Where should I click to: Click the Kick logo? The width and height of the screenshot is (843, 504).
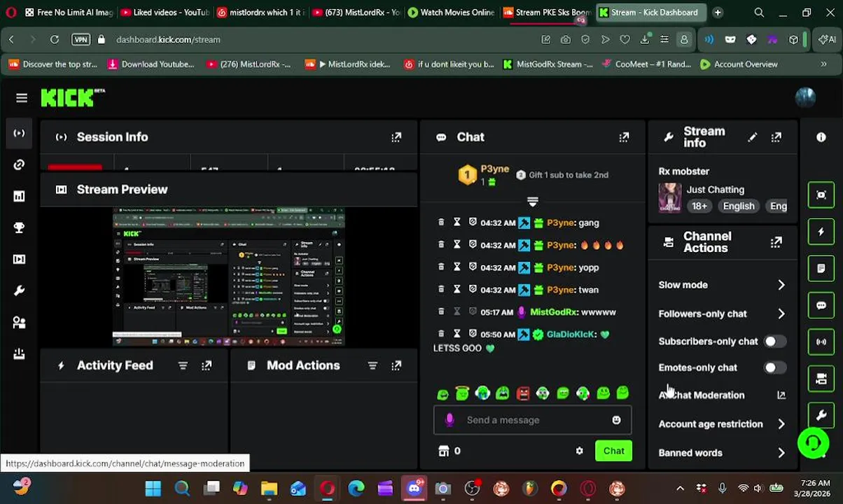tap(72, 98)
